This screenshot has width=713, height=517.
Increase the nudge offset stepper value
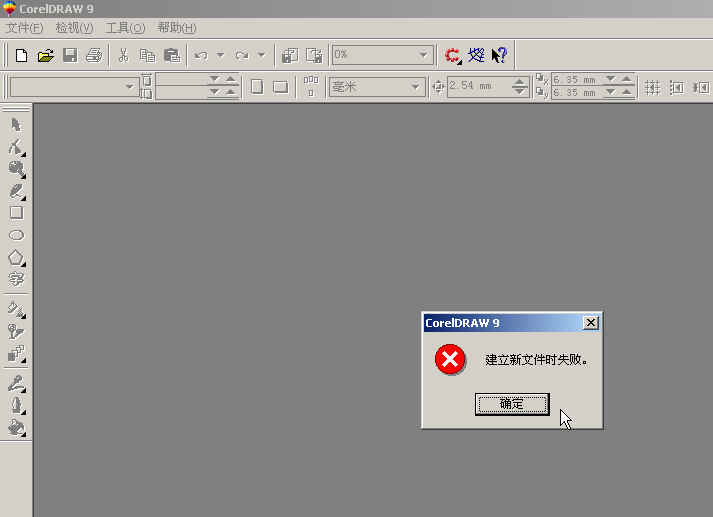pos(519,82)
